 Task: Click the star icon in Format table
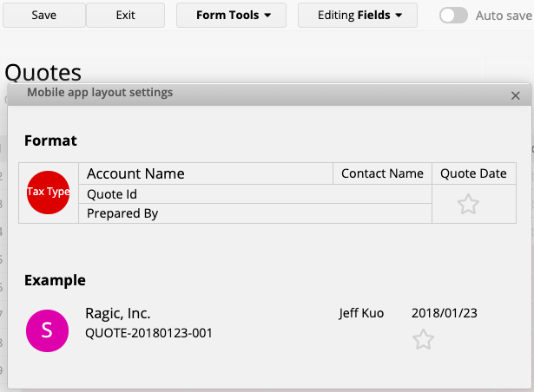click(468, 204)
